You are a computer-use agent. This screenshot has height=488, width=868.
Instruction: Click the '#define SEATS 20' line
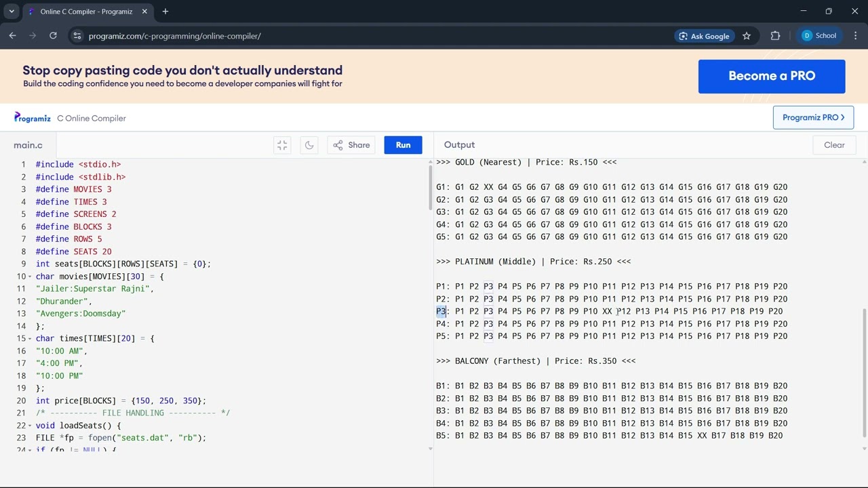coord(73,251)
